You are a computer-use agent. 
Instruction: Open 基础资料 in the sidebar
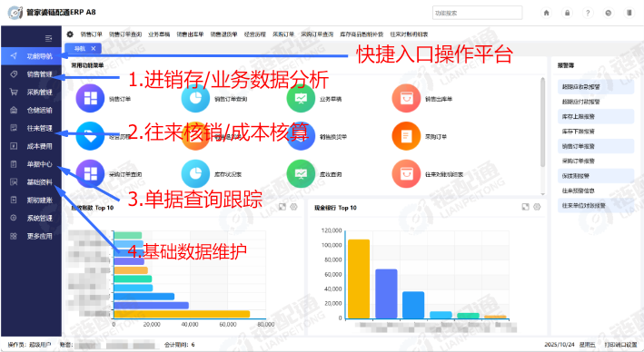click(x=31, y=182)
